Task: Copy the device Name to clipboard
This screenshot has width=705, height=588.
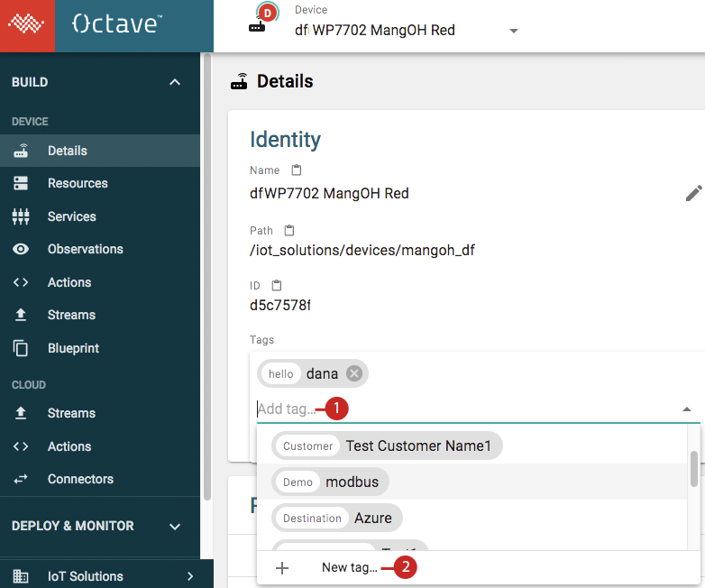Action: [297, 170]
